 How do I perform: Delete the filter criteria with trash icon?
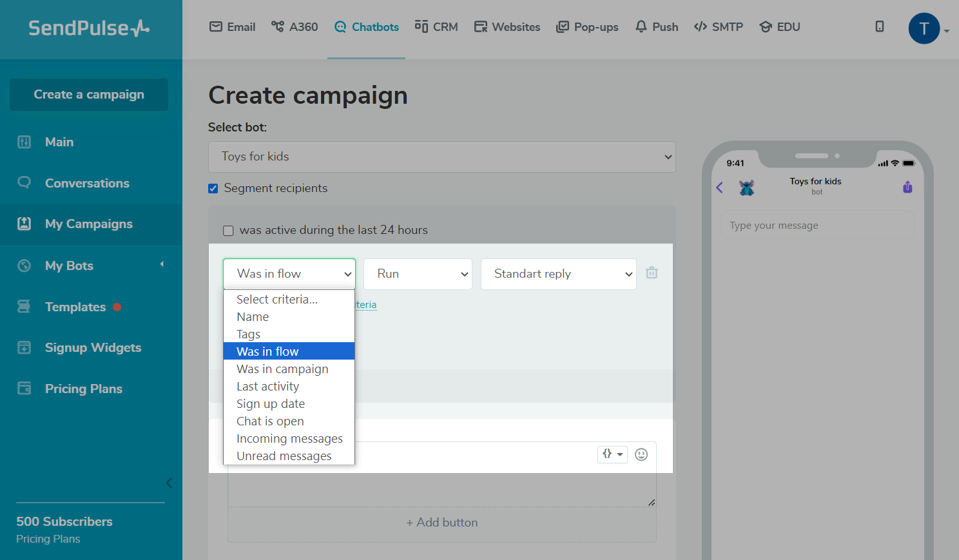(x=652, y=273)
